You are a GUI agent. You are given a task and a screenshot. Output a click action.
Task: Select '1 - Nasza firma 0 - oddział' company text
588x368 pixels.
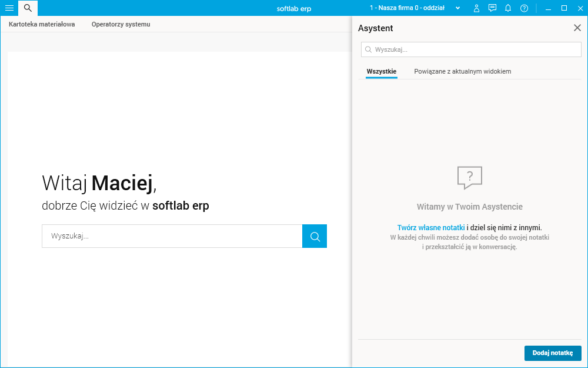[x=407, y=8]
